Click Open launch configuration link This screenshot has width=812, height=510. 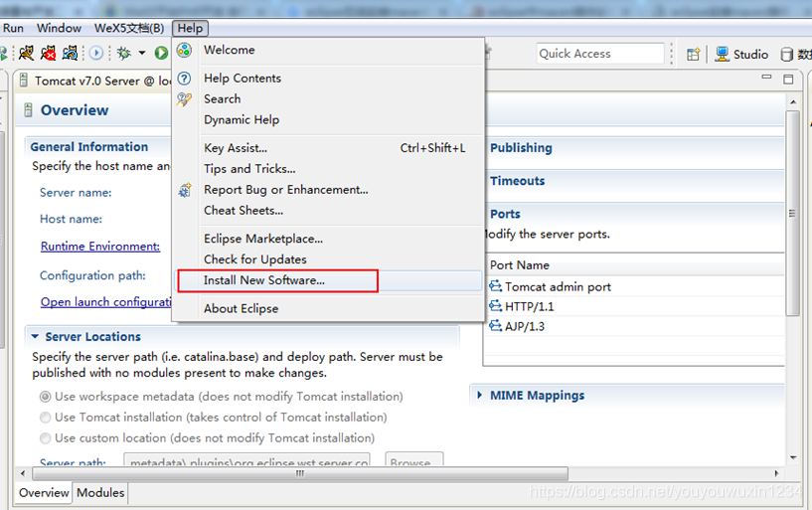coord(106,302)
